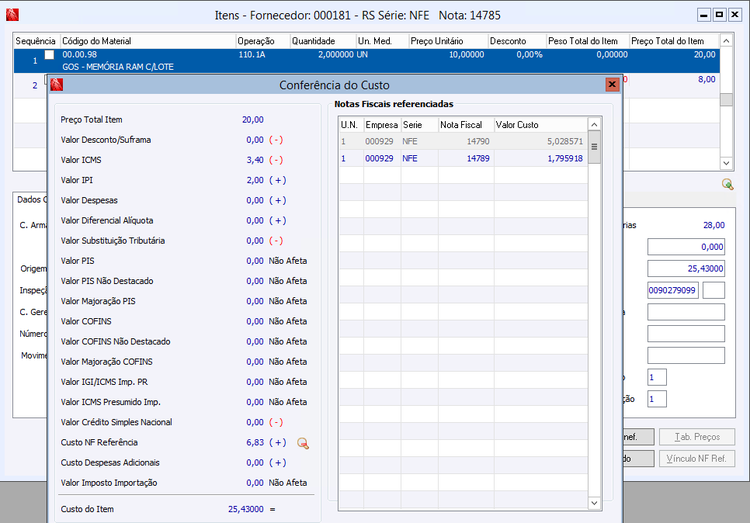Click the Valor COFINS label
The height and width of the screenshot is (523, 750).
click(86, 321)
